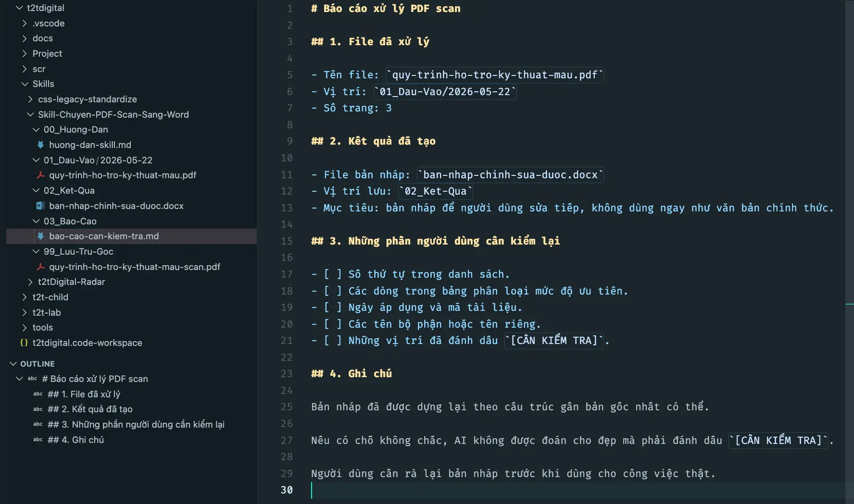Expand the docs folder
Image resolution: width=854 pixels, height=504 pixels.
[25, 38]
